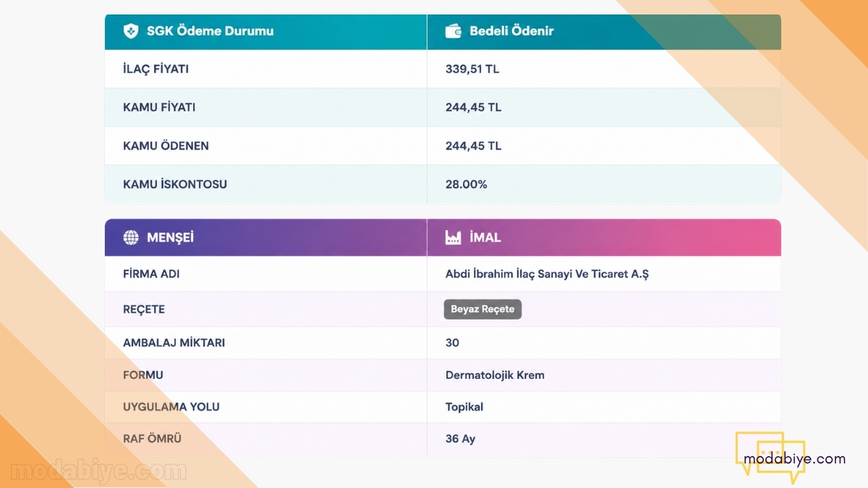The image size is (868, 488).
Task: Click the FİRMA ADI label
Action: pyautogui.click(x=151, y=275)
